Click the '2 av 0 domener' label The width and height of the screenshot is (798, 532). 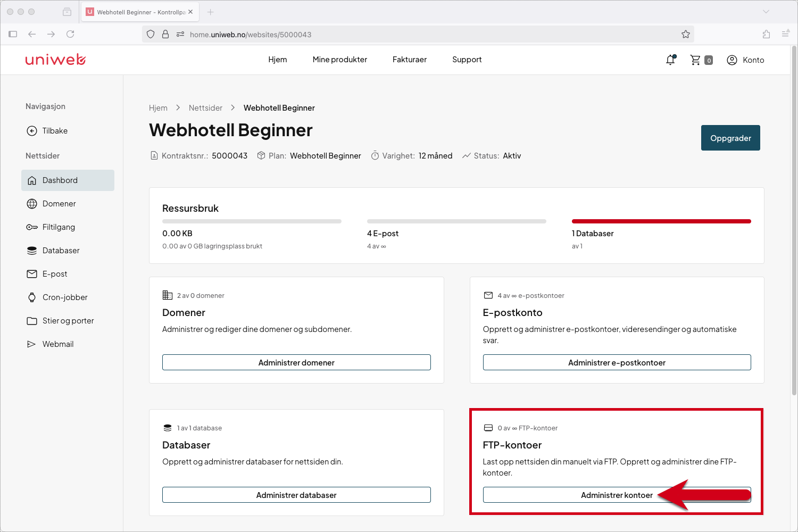[x=201, y=295]
